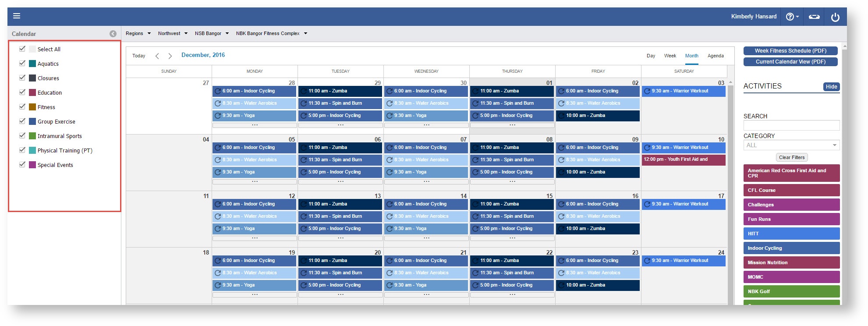Go to previous month arrow
This screenshot has height=326, width=868.
pyautogui.click(x=157, y=56)
